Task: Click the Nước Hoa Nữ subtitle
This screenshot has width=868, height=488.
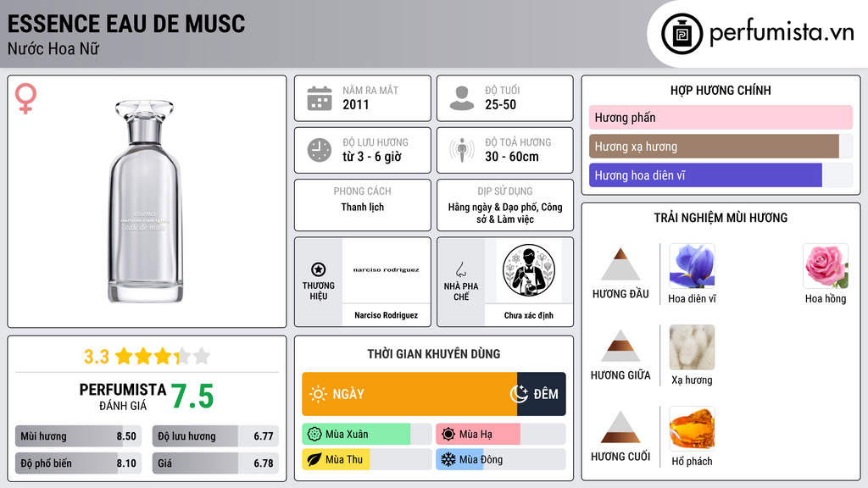Action: (53, 49)
